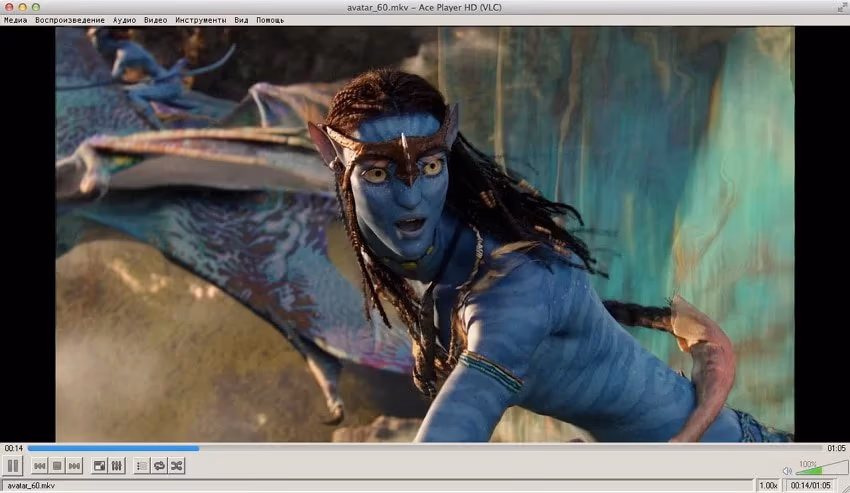850x493 pixels.
Task: Expand the Аудио menu
Action: (124, 20)
